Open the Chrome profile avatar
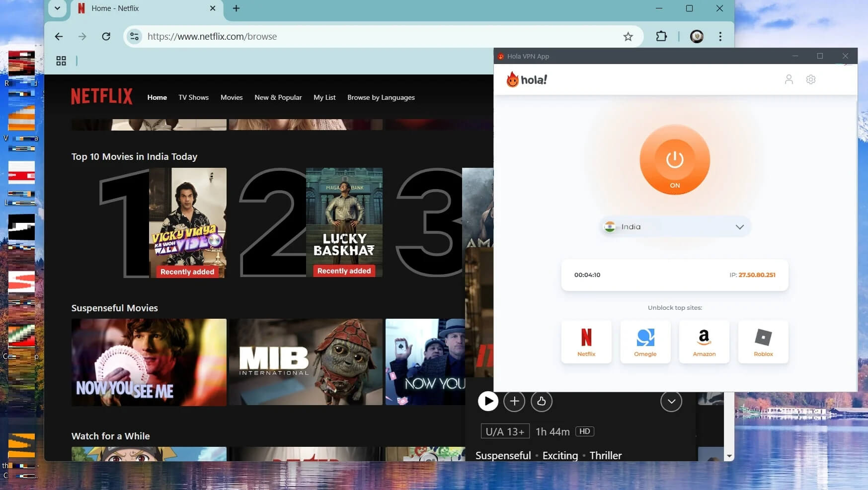This screenshot has width=868, height=490. (x=697, y=36)
